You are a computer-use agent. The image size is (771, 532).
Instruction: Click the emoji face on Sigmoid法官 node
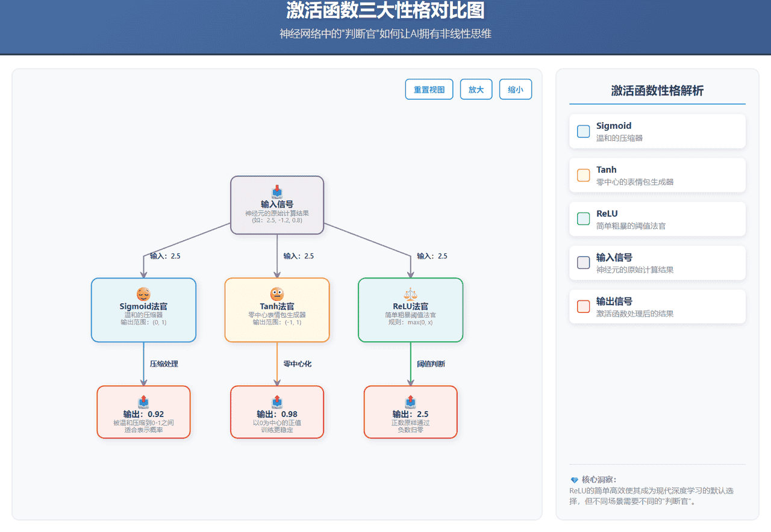tap(143, 295)
